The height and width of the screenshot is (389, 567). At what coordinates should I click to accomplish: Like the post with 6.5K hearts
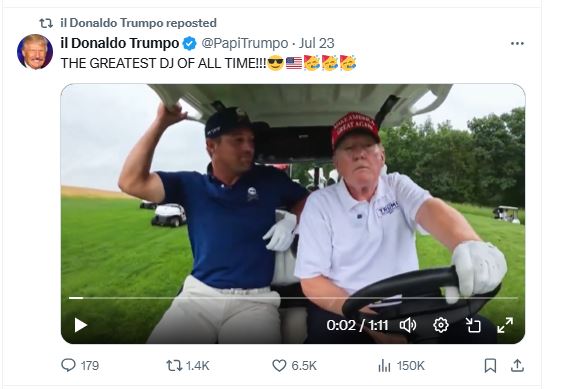coord(294,366)
